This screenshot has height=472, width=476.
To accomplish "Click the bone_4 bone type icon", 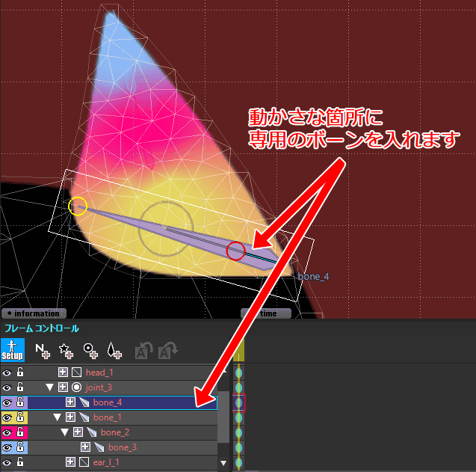I will pyautogui.click(x=84, y=402).
